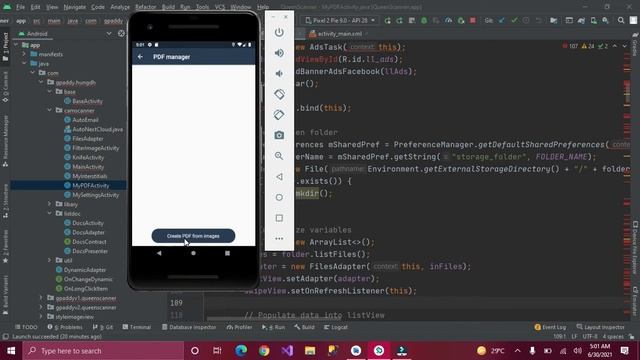
Task: Open Microsoft Edge from taskbar
Action: pyautogui.click(x=241, y=351)
